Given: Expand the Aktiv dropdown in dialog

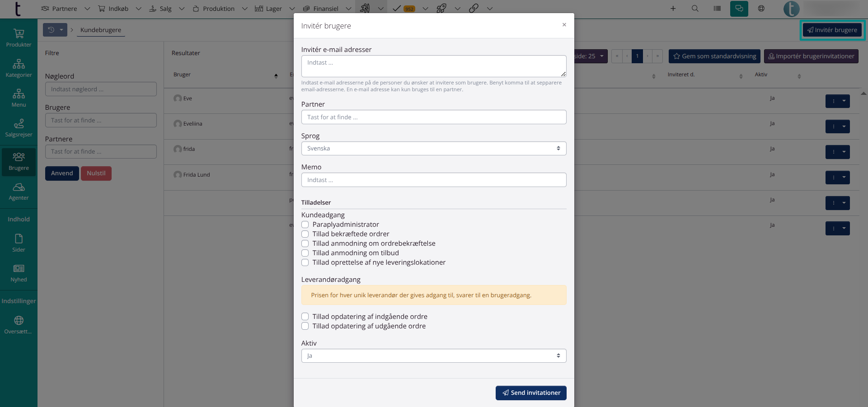Looking at the screenshot, I should [x=433, y=356].
